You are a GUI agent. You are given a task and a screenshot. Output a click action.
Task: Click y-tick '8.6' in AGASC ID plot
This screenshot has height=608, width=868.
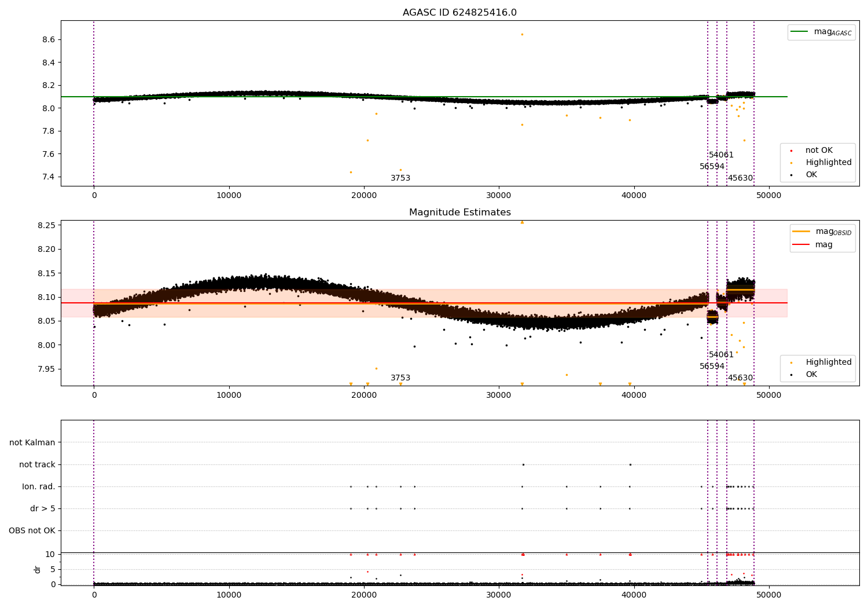(x=48, y=39)
